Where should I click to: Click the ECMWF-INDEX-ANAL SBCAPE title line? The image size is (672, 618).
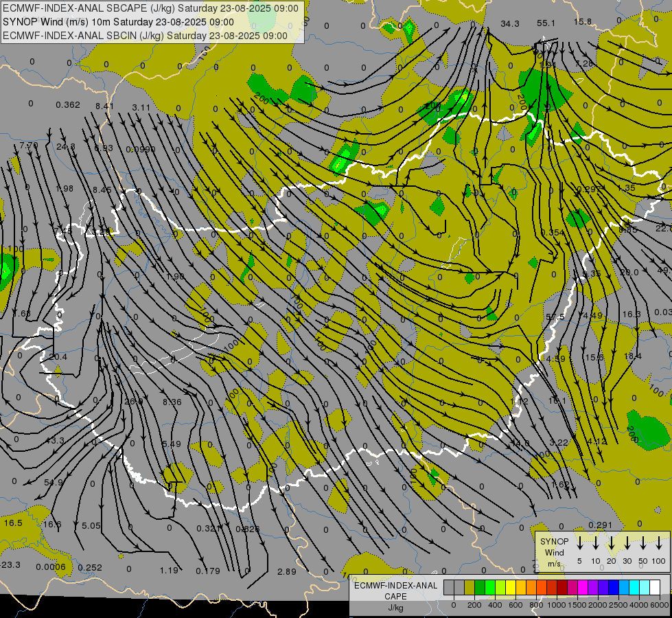150,8
